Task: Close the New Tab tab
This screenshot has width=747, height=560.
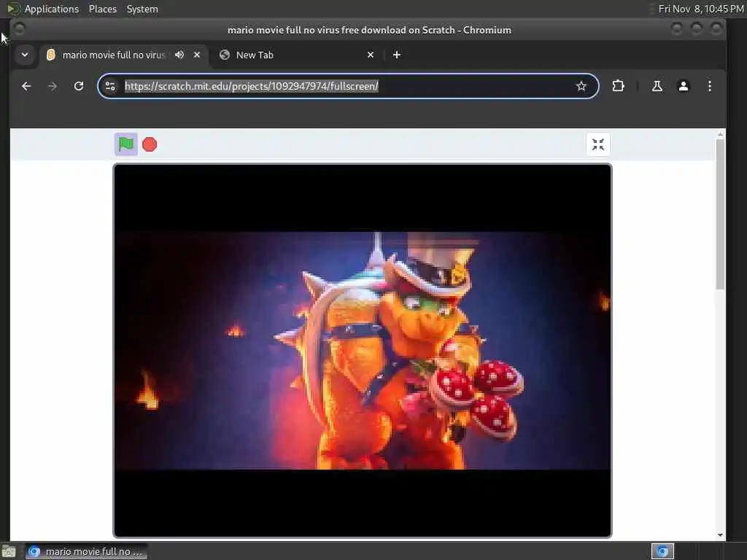Action: click(x=371, y=55)
